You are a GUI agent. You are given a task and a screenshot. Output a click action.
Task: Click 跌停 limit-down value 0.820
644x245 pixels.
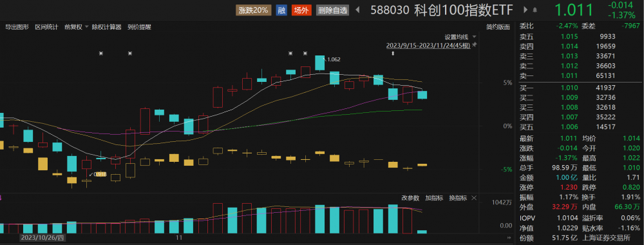[632, 188]
